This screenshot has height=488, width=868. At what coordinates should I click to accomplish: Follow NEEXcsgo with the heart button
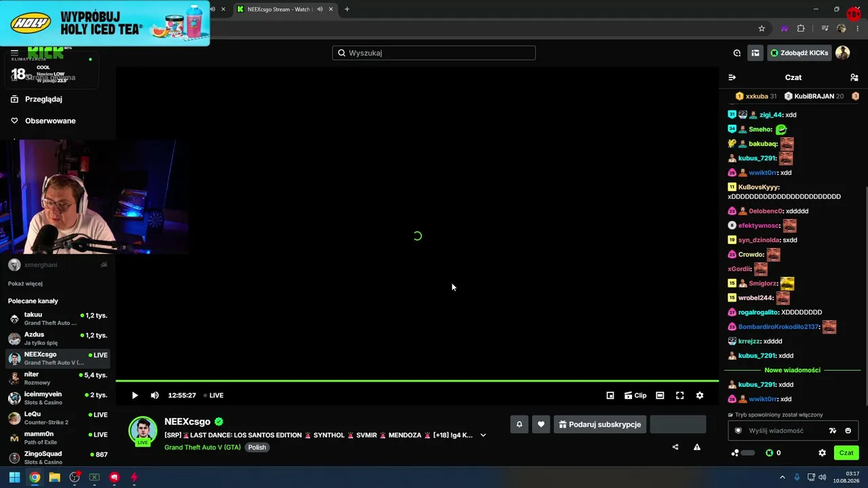pos(541,424)
